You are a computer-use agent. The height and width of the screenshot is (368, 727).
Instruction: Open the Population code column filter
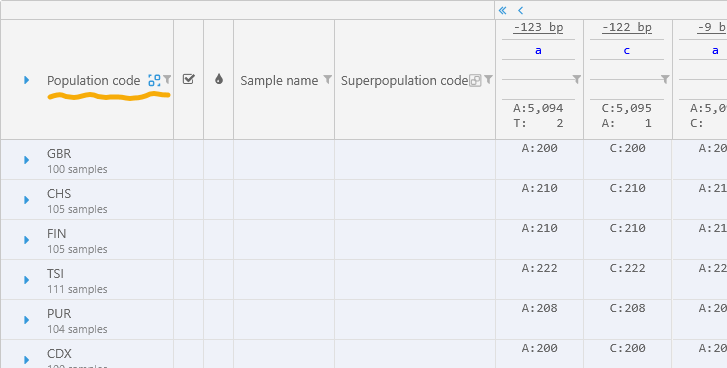(167, 80)
